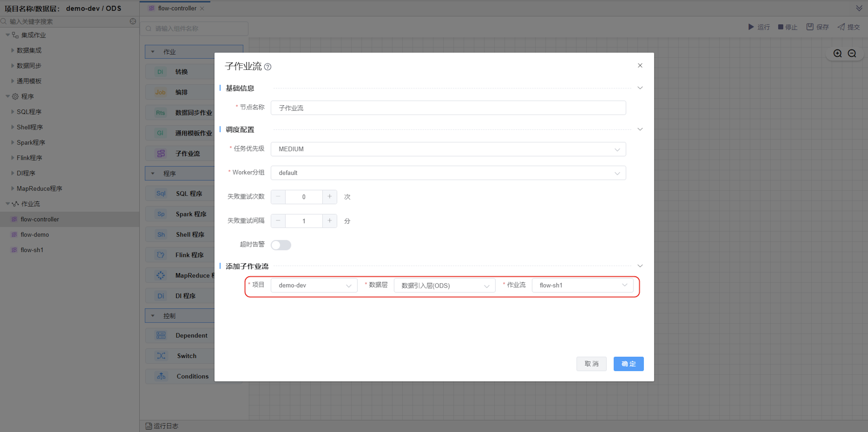
Task: Switch to the flow-controller tab
Action: point(177,8)
